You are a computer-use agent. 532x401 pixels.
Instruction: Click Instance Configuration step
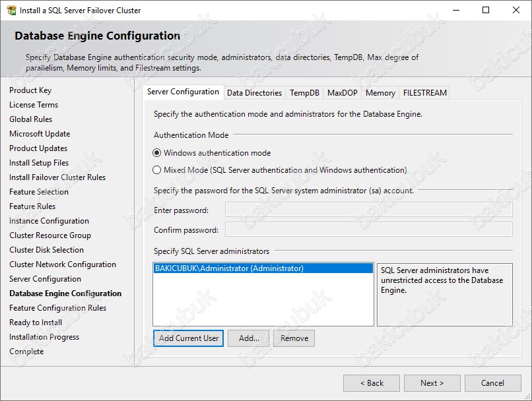pos(50,221)
